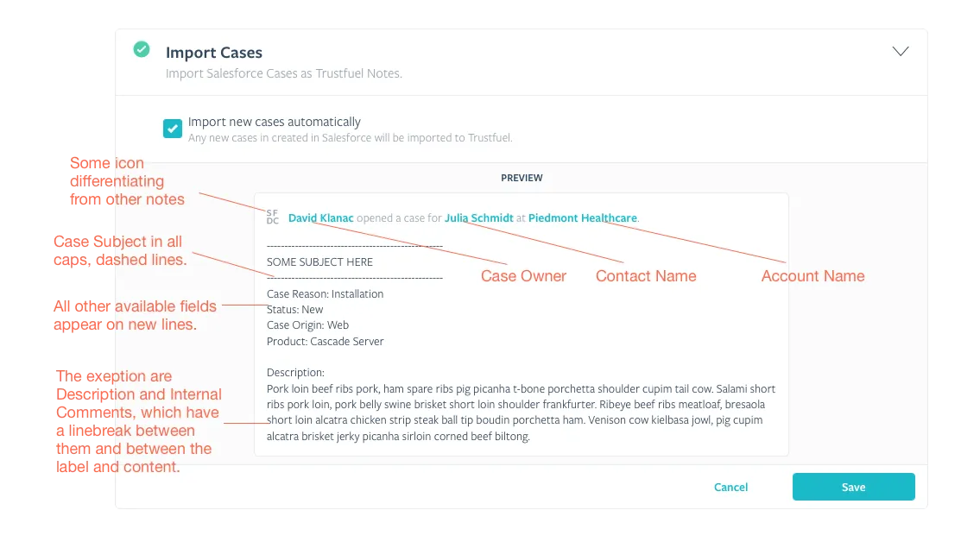Click the Cancel link
980x548 pixels.
(x=730, y=487)
